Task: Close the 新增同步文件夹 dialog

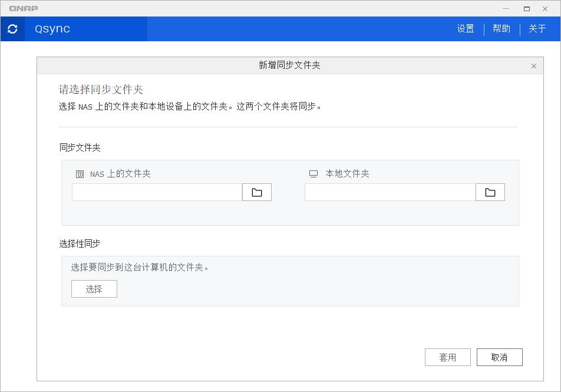Action: 534,65
